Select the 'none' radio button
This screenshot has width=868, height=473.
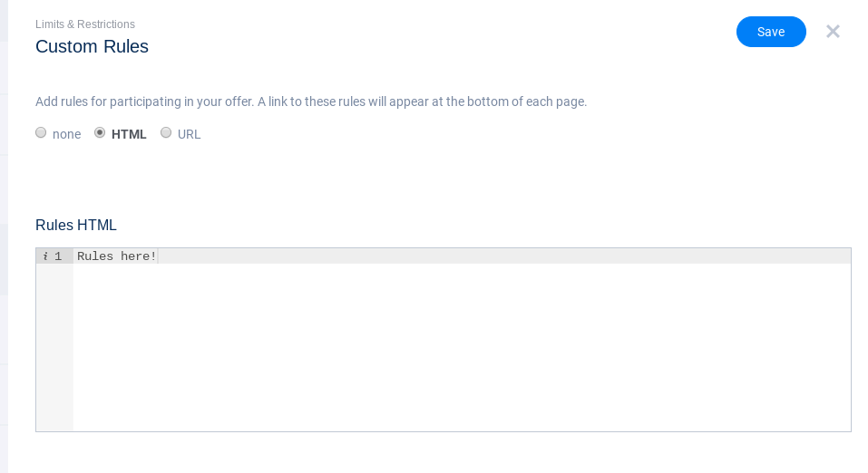pos(41,132)
